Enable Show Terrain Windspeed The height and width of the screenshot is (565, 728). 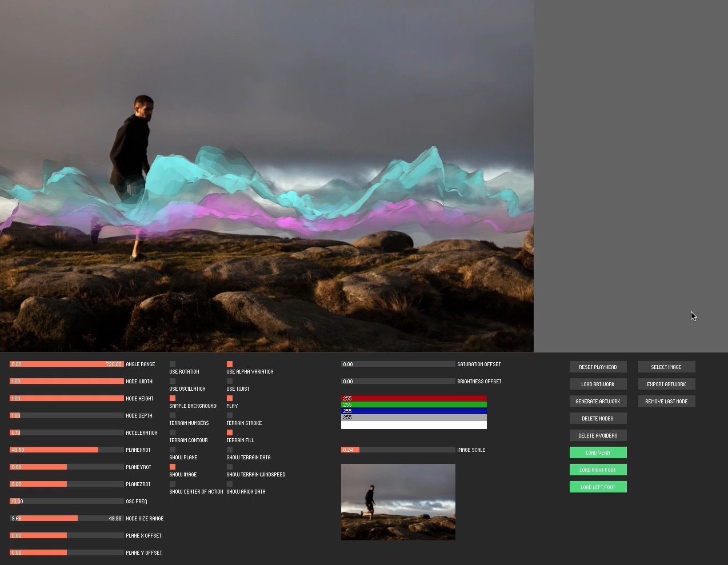pos(230,467)
